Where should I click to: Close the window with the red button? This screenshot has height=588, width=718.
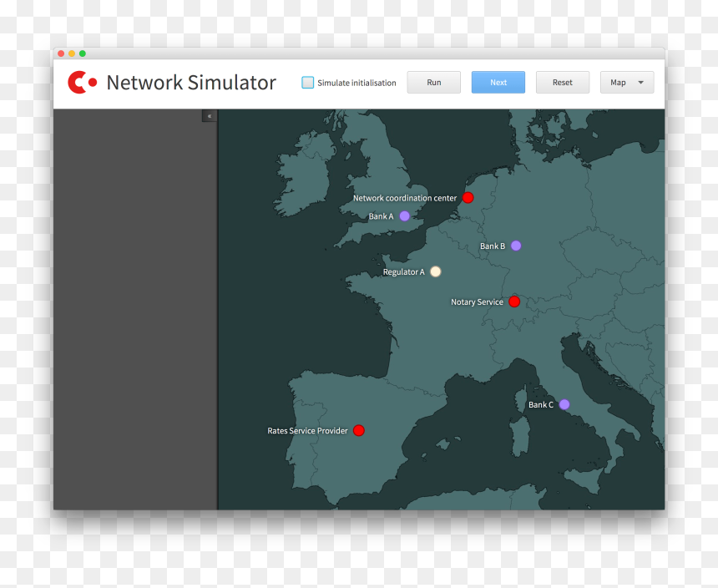click(61, 53)
